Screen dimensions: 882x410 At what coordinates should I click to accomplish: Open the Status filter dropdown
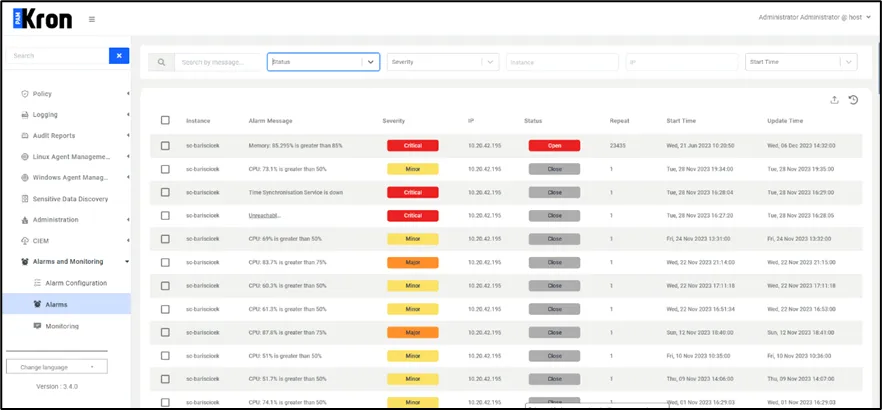tap(323, 62)
